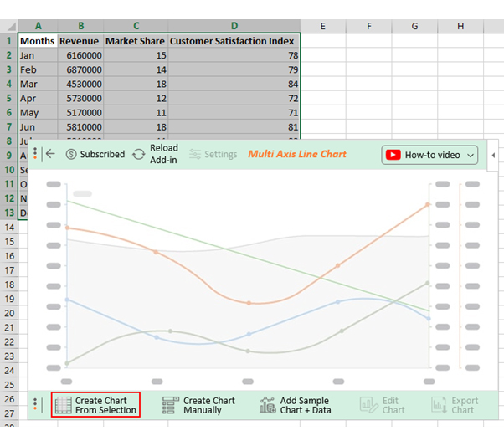The height and width of the screenshot is (446, 504).
Task: Click the Subscribed dollar icon
Action: point(71,154)
